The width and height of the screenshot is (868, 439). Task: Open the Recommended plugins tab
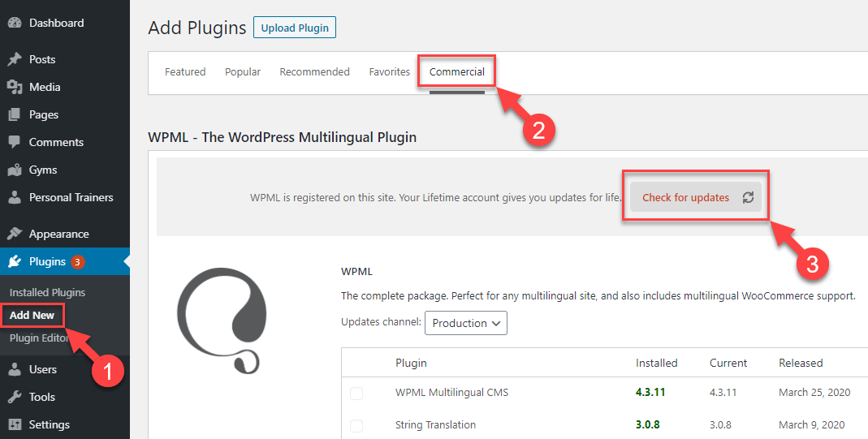[x=314, y=72]
